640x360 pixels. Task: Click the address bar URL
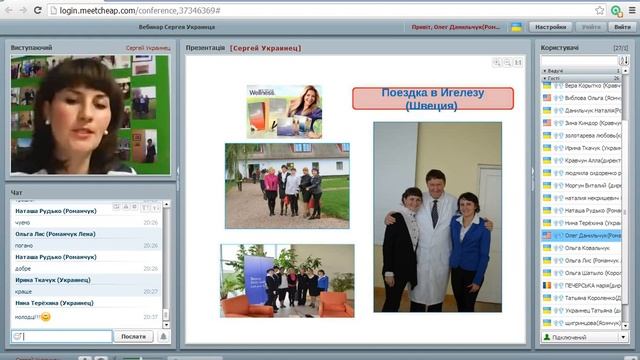[140, 11]
